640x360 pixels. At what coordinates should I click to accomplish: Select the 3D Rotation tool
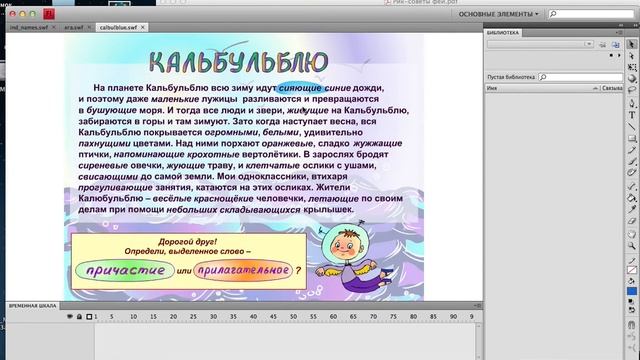point(631,78)
